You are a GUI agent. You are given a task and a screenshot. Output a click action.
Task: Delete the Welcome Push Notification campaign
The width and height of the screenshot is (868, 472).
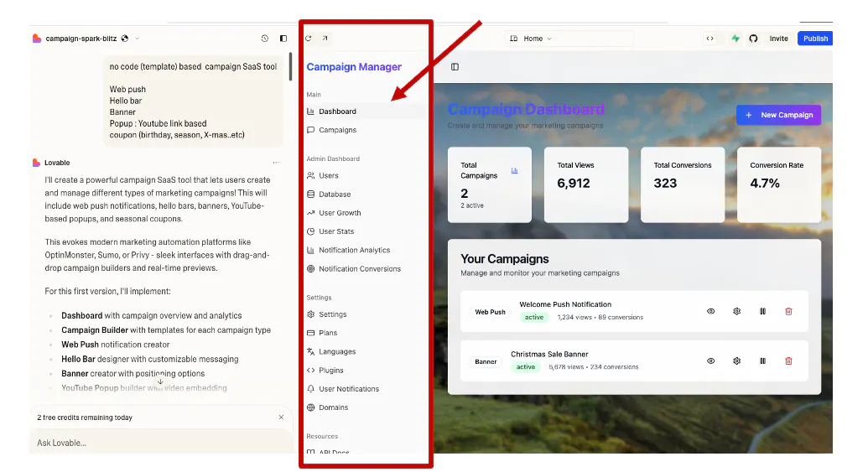click(789, 312)
